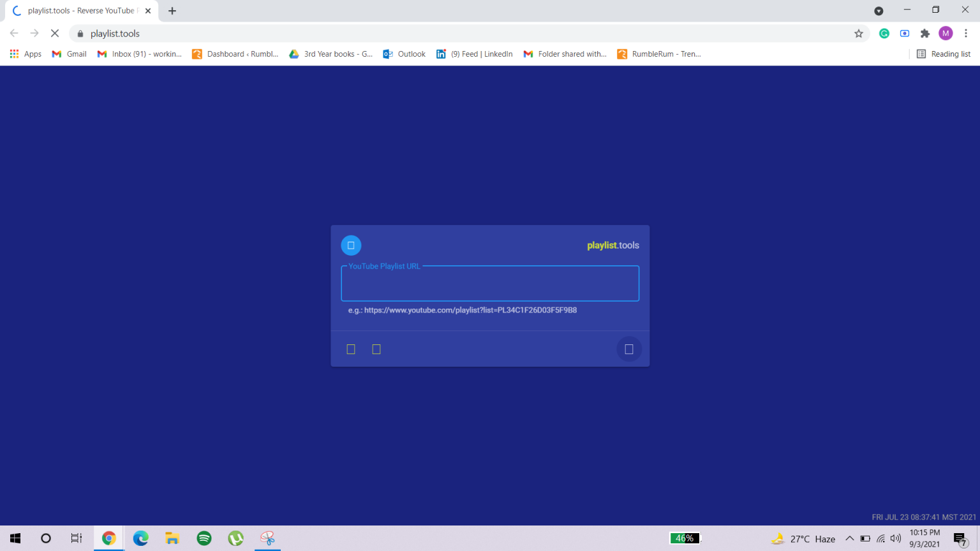Open the LinkedIn Feed bookmark

point(475,54)
